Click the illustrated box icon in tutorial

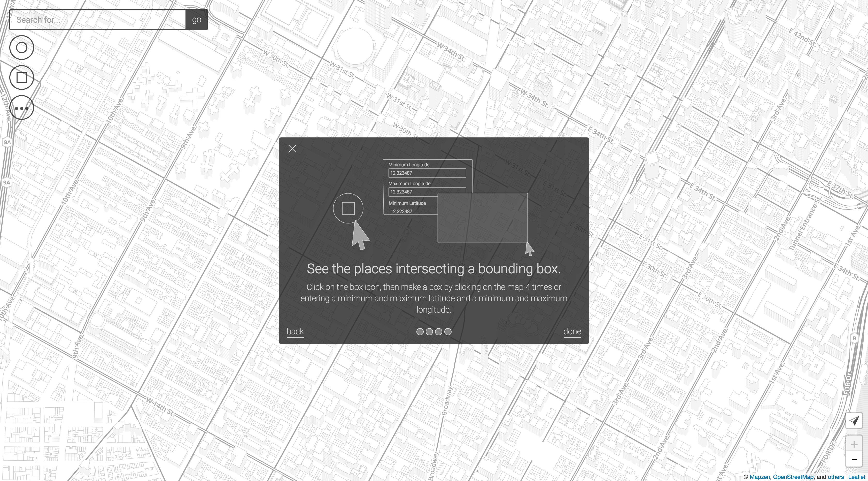click(348, 208)
